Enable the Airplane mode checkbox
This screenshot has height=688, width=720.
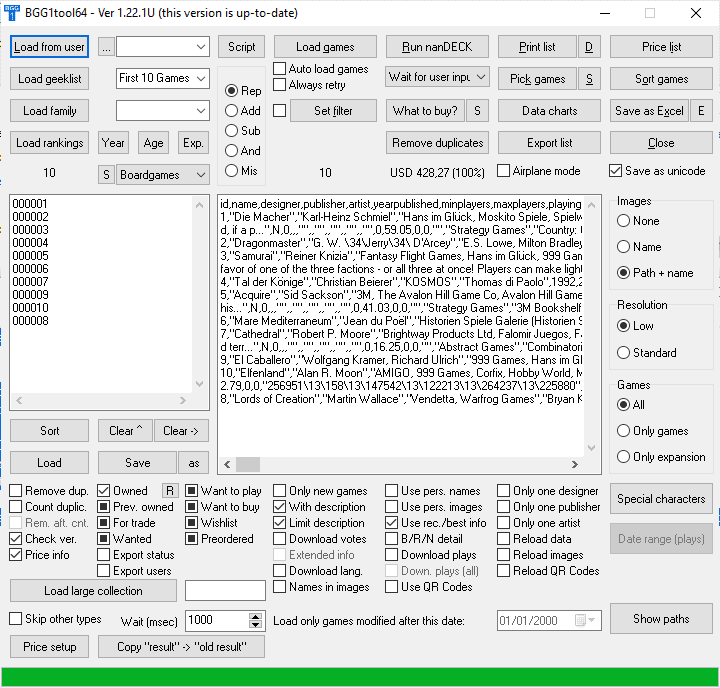click(x=504, y=171)
